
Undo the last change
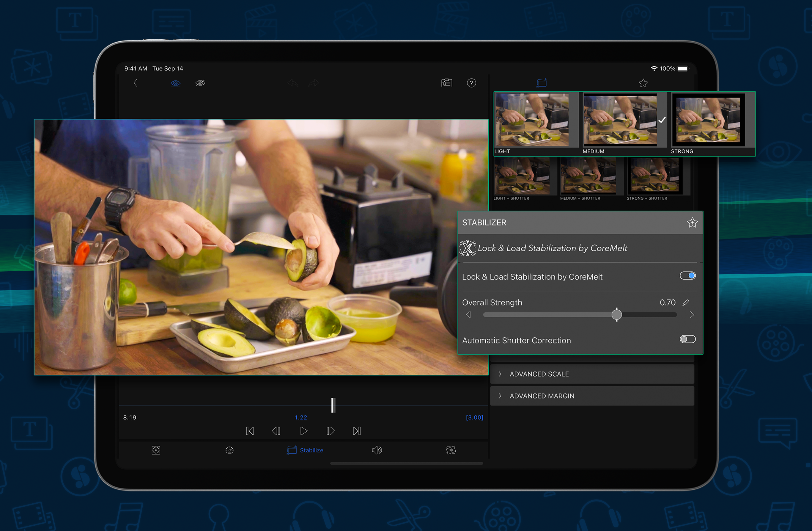click(293, 83)
